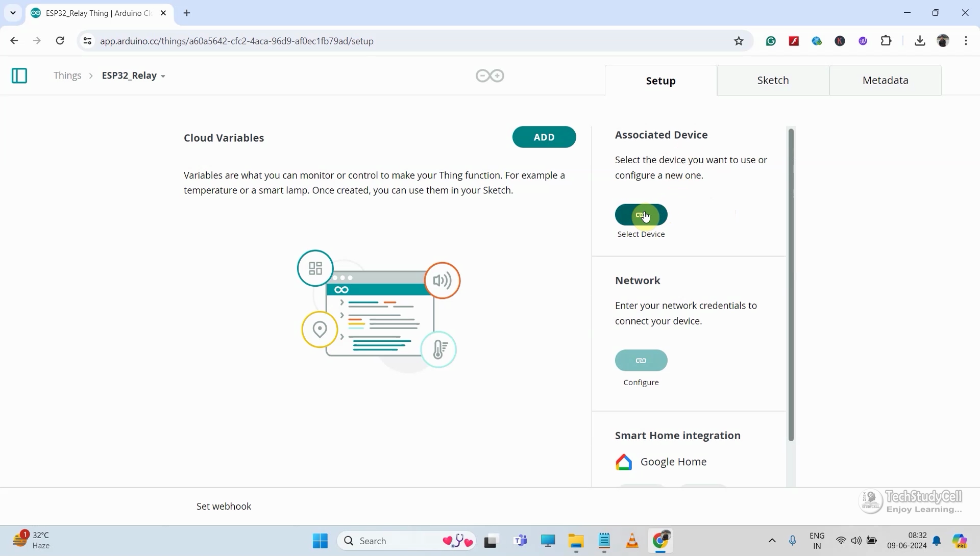Click the Select Device button icon
Viewport: 980px width, 556px height.
(x=641, y=214)
